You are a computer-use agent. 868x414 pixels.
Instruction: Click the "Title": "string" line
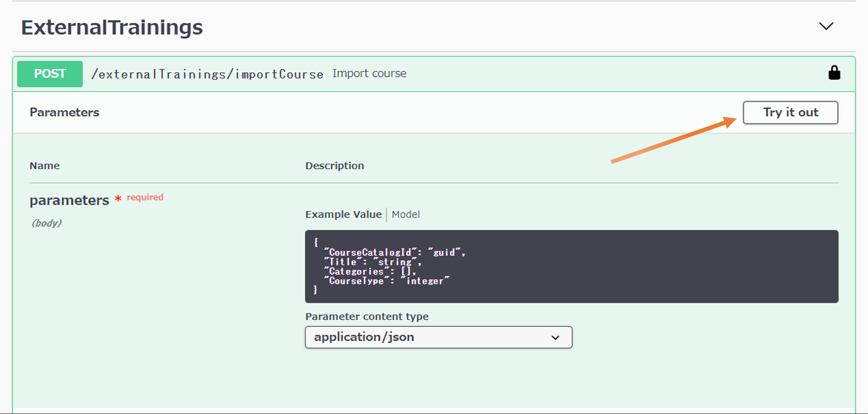[x=372, y=262]
